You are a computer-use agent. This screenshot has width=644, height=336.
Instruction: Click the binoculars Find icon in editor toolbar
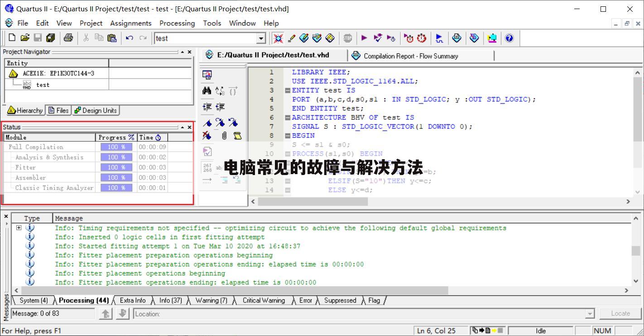click(207, 91)
